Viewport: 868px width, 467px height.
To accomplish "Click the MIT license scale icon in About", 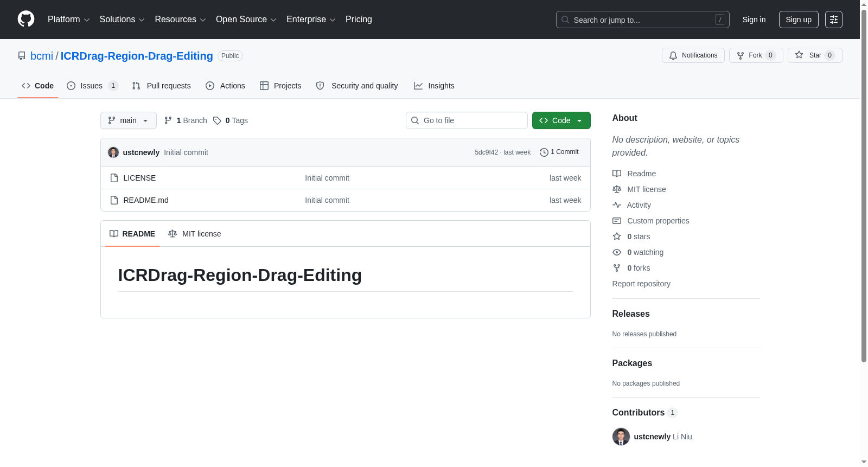I will [x=617, y=189].
